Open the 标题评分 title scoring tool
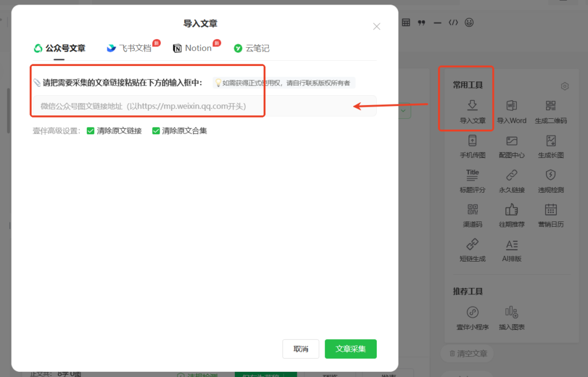588x377 pixels. (x=472, y=181)
